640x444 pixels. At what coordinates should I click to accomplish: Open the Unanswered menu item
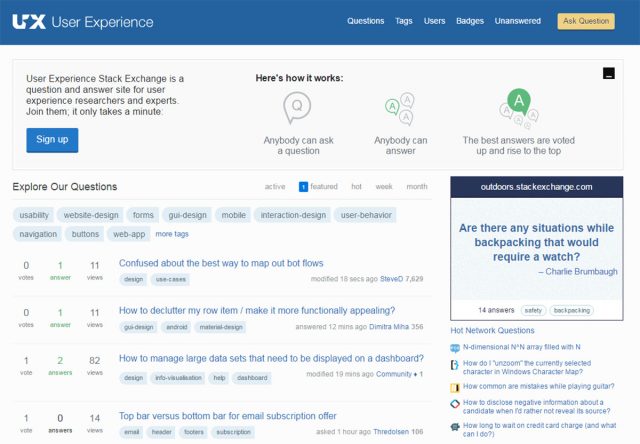tap(517, 21)
